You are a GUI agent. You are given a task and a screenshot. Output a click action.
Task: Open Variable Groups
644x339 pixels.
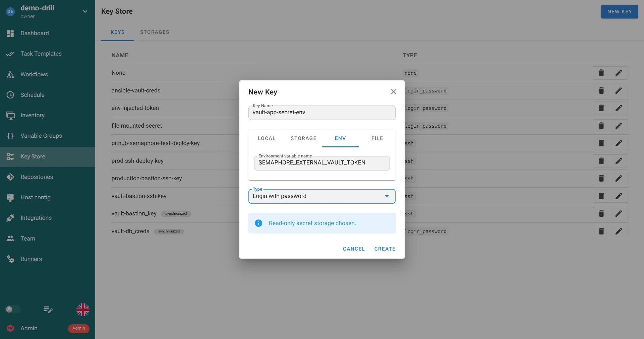tap(48, 136)
